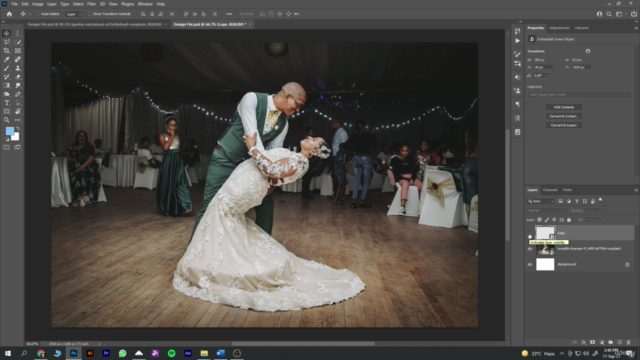Hide the Background layer

[530, 264]
